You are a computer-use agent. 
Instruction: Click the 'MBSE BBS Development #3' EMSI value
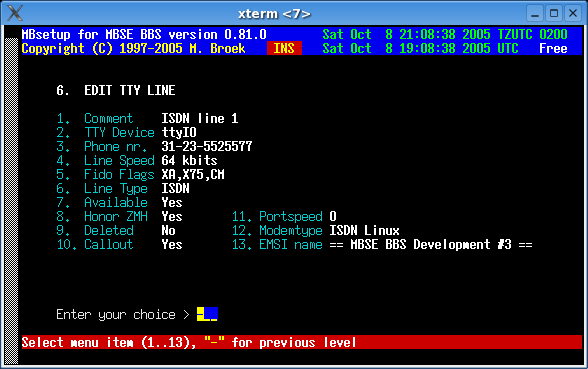coord(431,244)
